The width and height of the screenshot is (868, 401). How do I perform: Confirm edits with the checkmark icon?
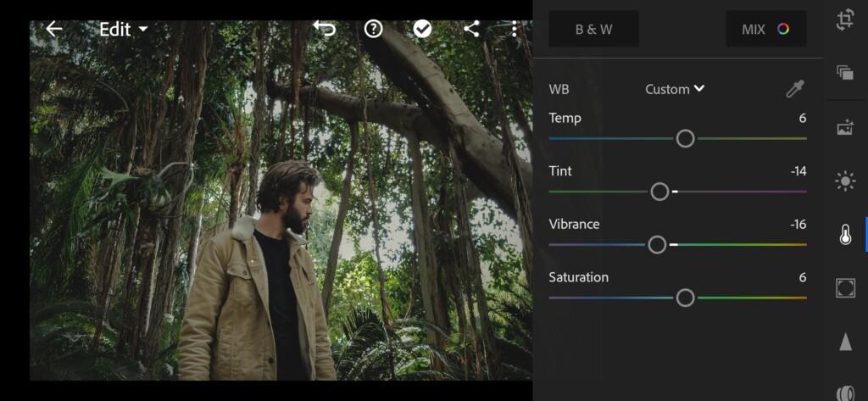point(422,29)
